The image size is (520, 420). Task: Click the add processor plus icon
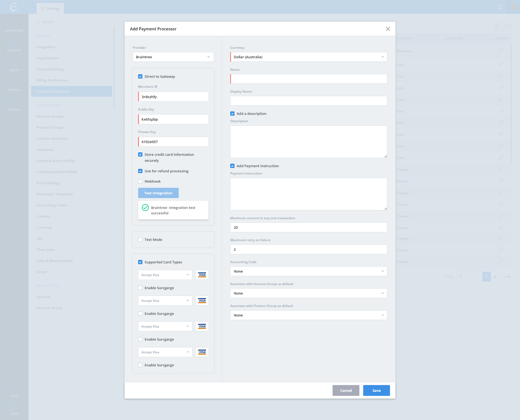coord(497,26)
